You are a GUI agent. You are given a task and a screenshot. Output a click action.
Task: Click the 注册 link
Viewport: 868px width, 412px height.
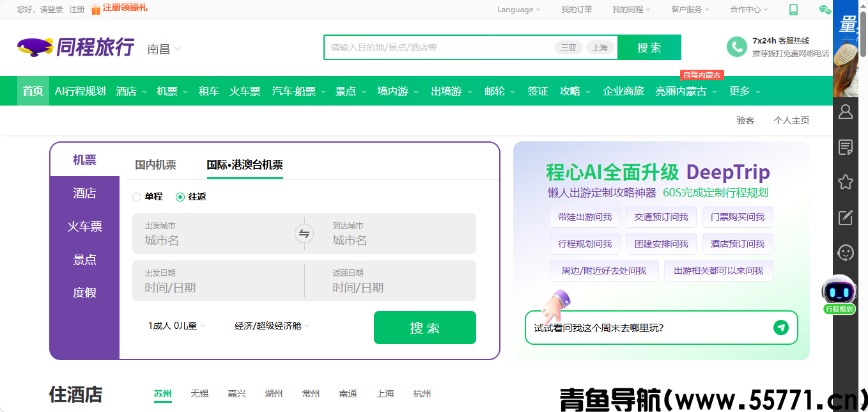pos(77,10)
